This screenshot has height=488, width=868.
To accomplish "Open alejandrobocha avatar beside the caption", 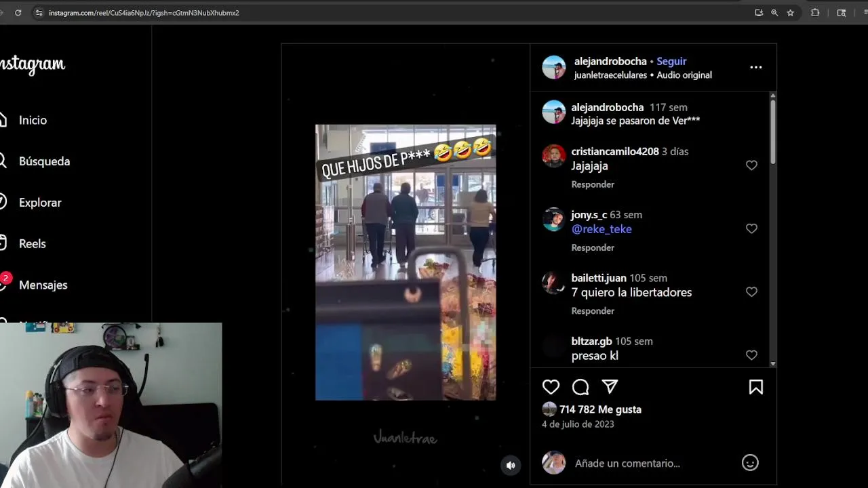I will [x=553, y=112].
